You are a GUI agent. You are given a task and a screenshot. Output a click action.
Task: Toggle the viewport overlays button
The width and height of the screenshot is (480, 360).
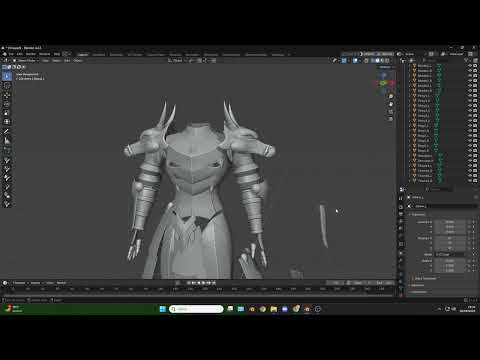pyautogui.click(x=355, y=60)
